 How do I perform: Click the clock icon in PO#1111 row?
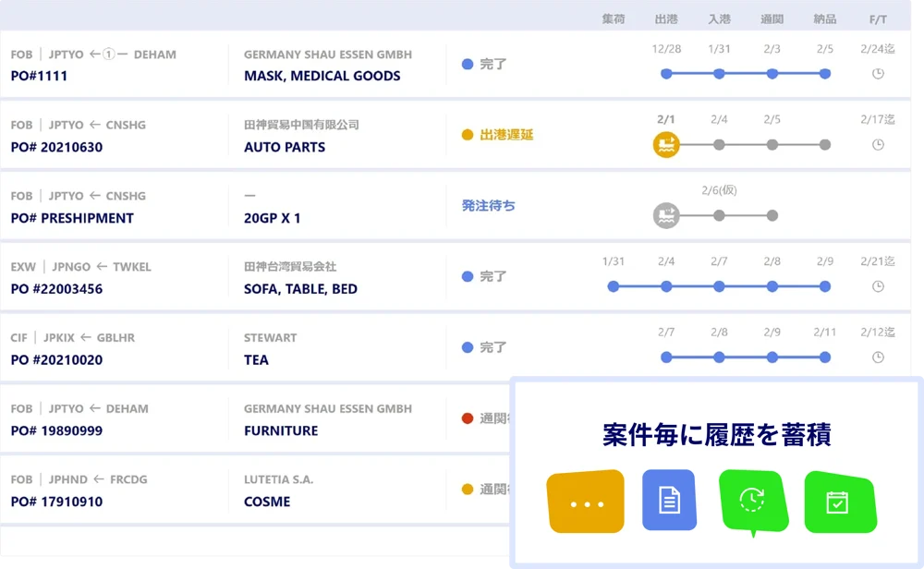click(x=878, y=74)
